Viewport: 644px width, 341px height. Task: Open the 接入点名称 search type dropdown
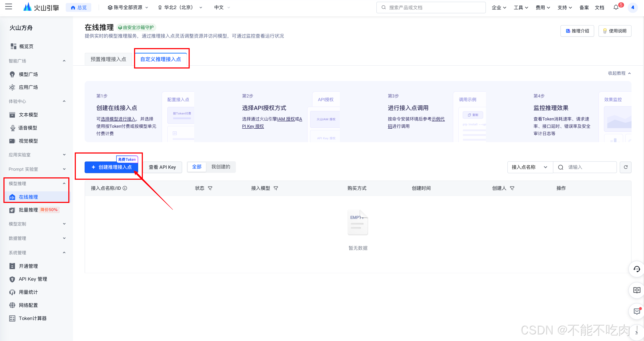(x=530, y=167)
